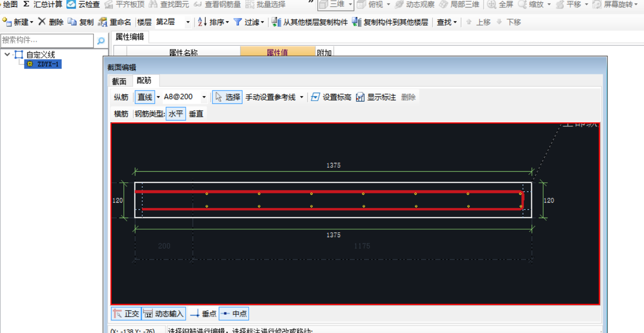Image resolution: width=644 pixels, height=333 pixels.
Task: Click the 属性名称 column header
Action: (183, 52)
